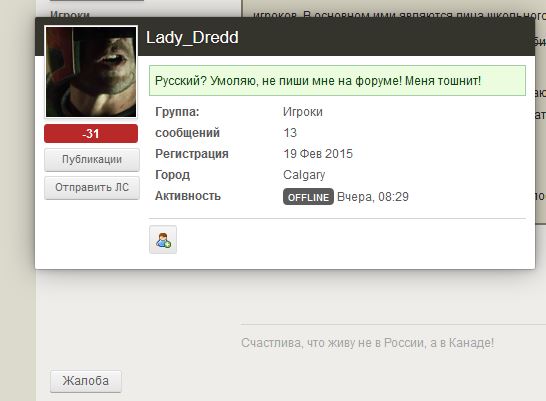Click the OFFLINE status badge
Viewport: 546px width, 401px height.
tap(308, 197)
